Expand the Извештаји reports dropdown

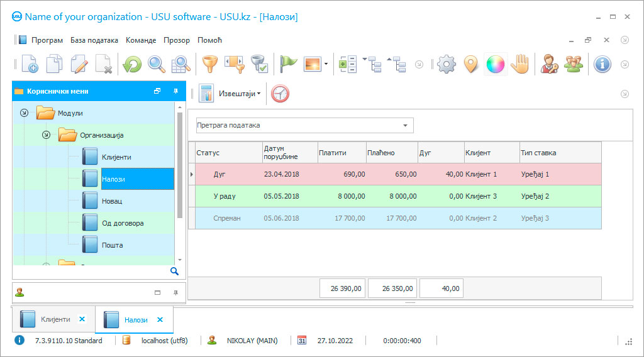239,94
